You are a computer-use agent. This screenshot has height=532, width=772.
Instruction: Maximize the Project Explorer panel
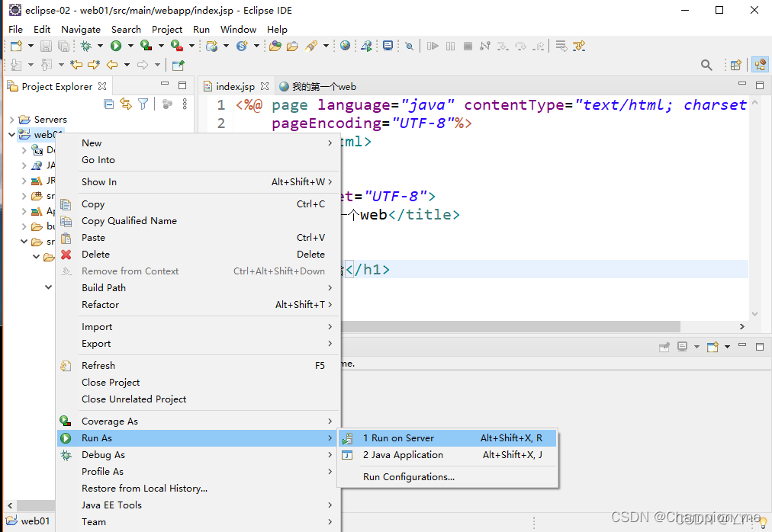(182, 85)
